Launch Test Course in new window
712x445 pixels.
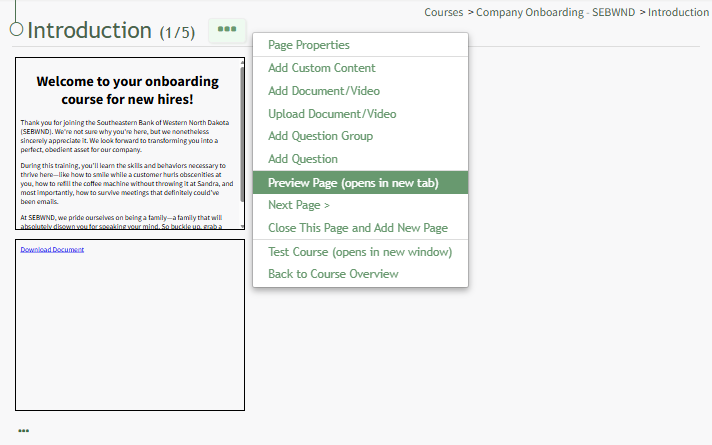point(360,252)
